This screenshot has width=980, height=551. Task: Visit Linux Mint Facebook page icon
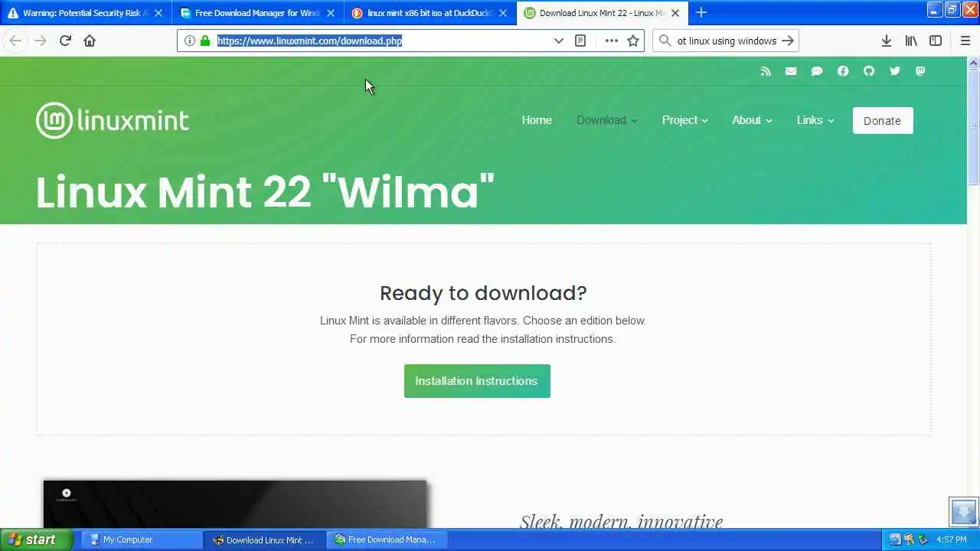tap(843, 71)
